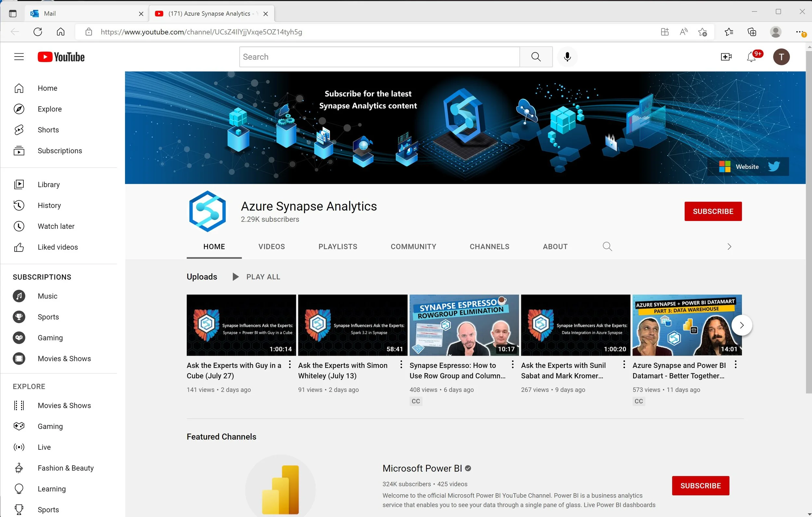Open Synapse Espresso Rowgroup Elimination thumbnail
Screen dimensions: 812x517
[464, 325]
